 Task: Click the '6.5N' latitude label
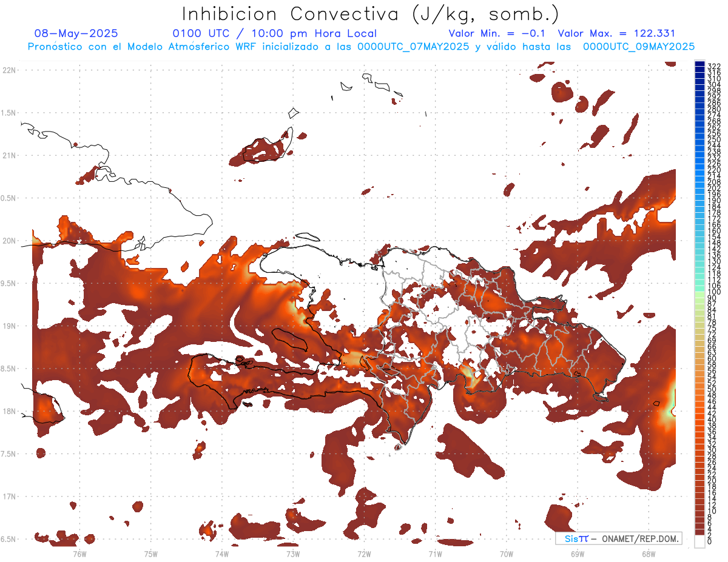tap(8, 539)
